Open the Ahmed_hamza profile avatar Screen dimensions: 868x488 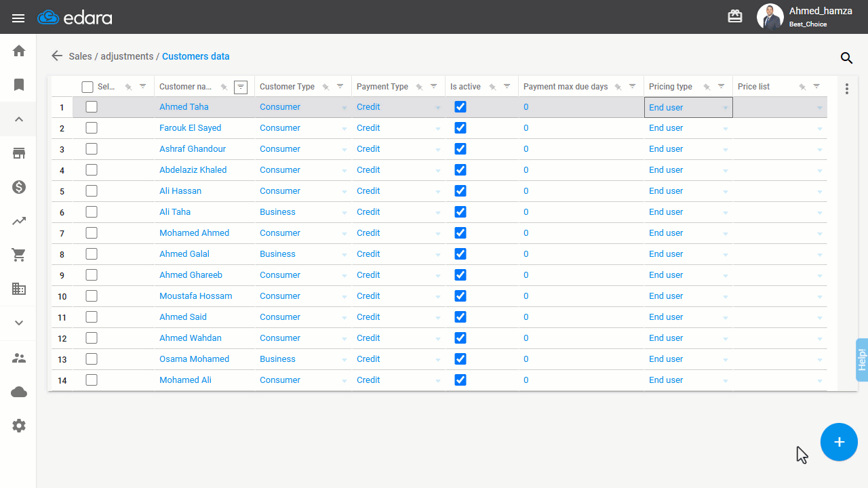pos(770,17)
